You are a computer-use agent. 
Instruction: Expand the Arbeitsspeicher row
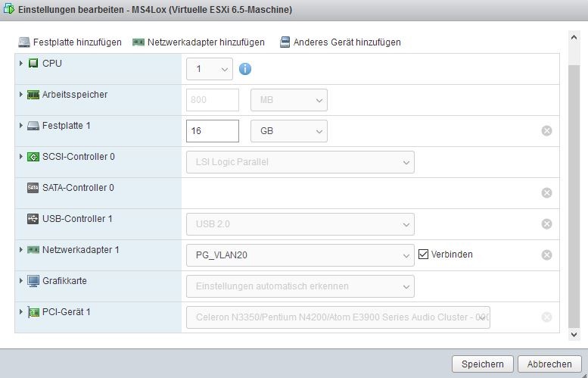(21, 94)
